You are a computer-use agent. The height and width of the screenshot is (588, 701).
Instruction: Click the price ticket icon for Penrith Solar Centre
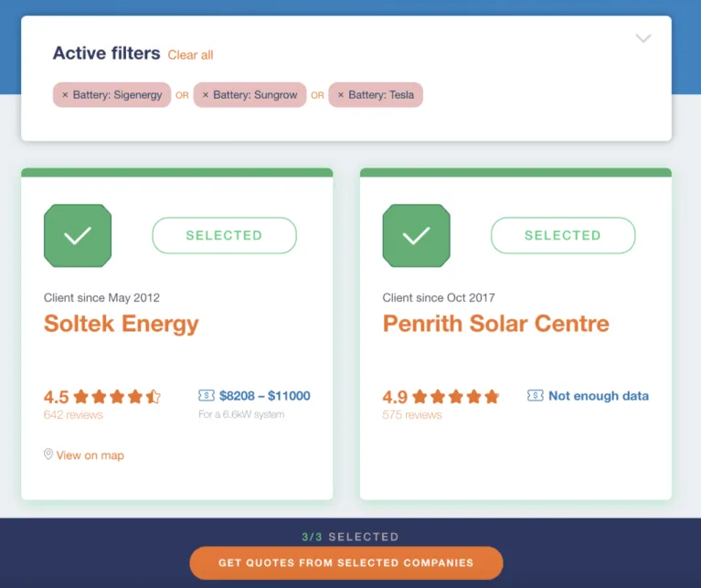(x=536, y=396)
